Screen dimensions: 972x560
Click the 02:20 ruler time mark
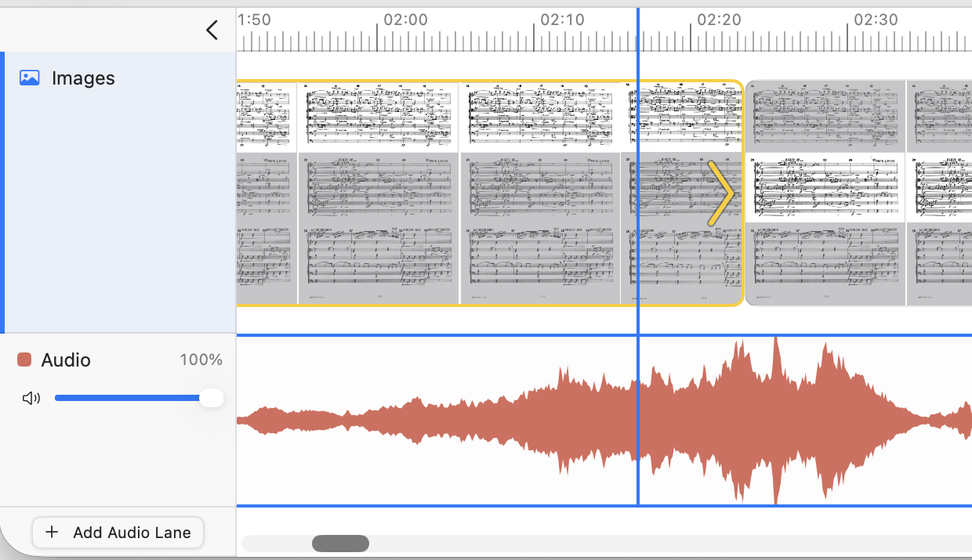pyautogui.click(x=719, y=20)
